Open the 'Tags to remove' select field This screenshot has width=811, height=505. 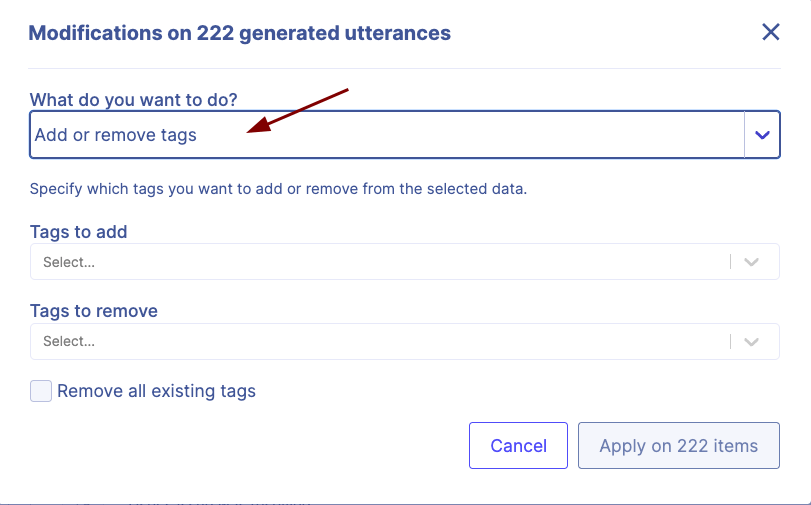tap(380, 341)
